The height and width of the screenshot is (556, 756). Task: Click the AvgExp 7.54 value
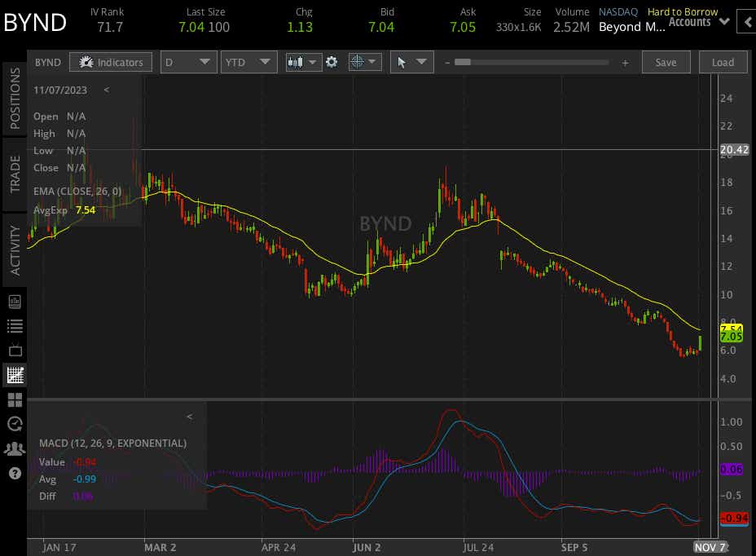pos(86,210)
